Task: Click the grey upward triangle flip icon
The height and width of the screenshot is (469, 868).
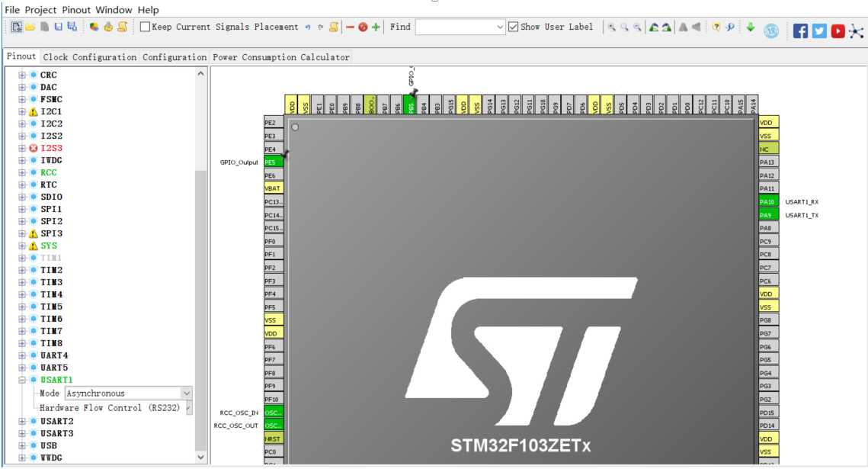Action: [683, 27]
